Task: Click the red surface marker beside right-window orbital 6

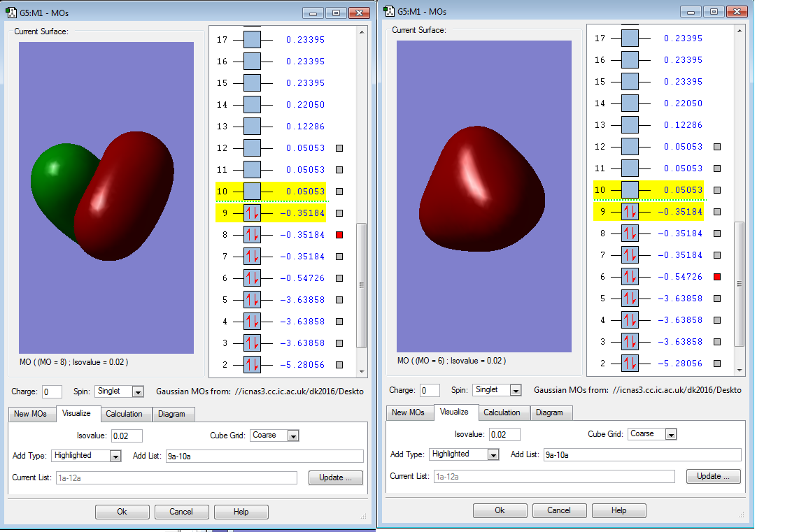Action: [x=717, y=277]
